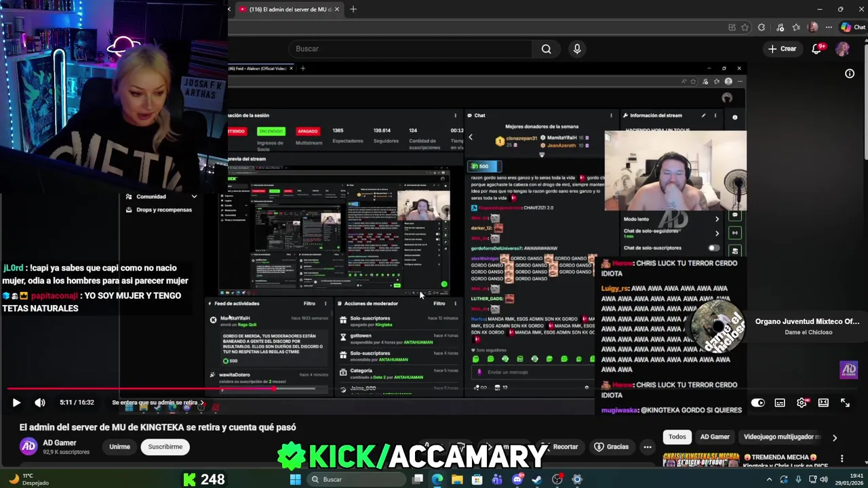This screenshot has width=868, height=488.
Task: Toggle the autoplay switch in player
Action: coord(758,403)
